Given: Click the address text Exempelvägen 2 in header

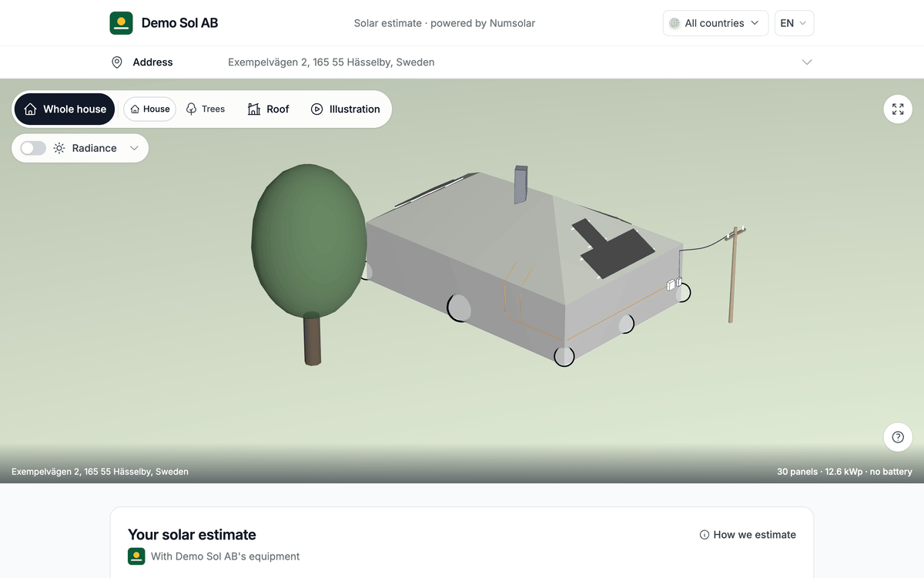Looking at the screenshot, I should (331, 62).
